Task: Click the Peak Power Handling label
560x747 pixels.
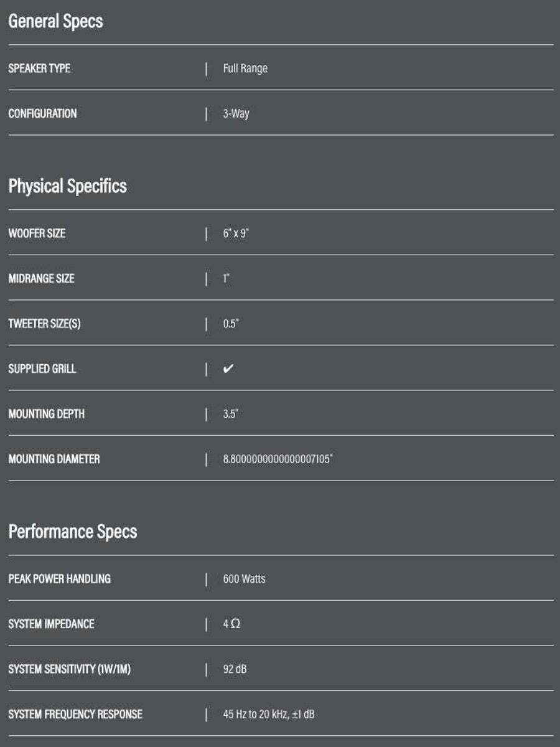Action: [x=59, y=579]
